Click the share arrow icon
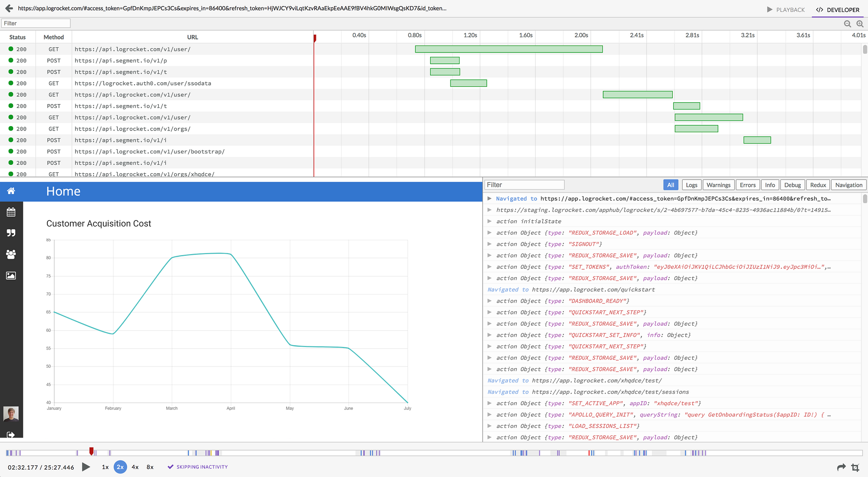The width and height of the screenshot is (868, 477). [x=841, y=467]
